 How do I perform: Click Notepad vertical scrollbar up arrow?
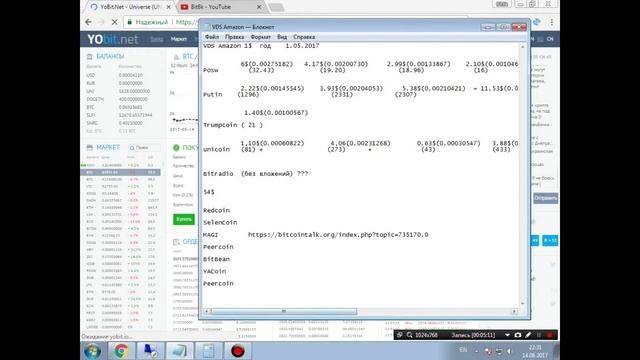[x=522, y=47]
